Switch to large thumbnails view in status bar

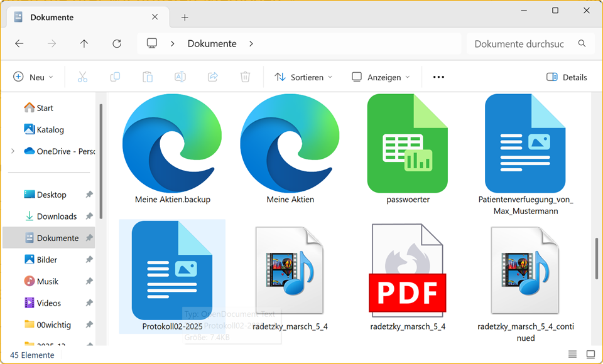590,355
